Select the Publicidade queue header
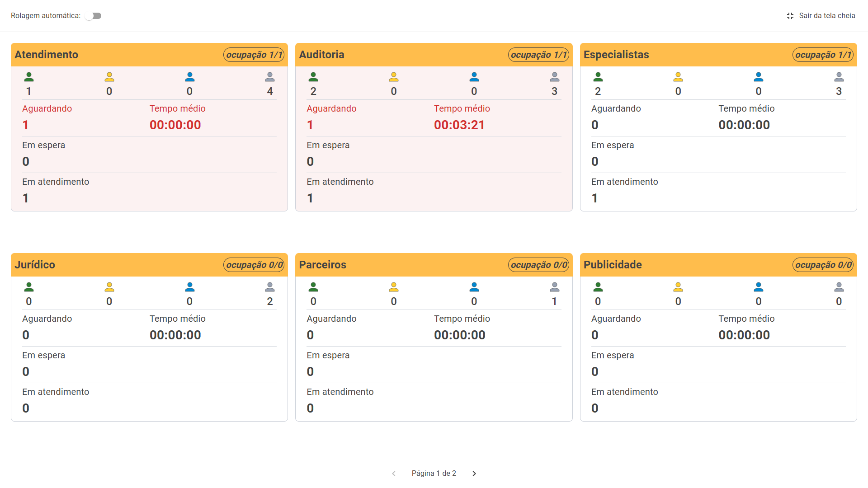The width and height of the screenshot is (868, 488). 613,265
